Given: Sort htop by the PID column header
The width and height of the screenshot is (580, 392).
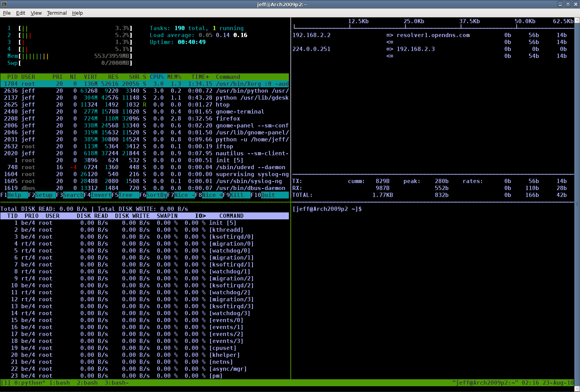Looking at the screenshot, I should pyautogui.click(x=12, y=77).
